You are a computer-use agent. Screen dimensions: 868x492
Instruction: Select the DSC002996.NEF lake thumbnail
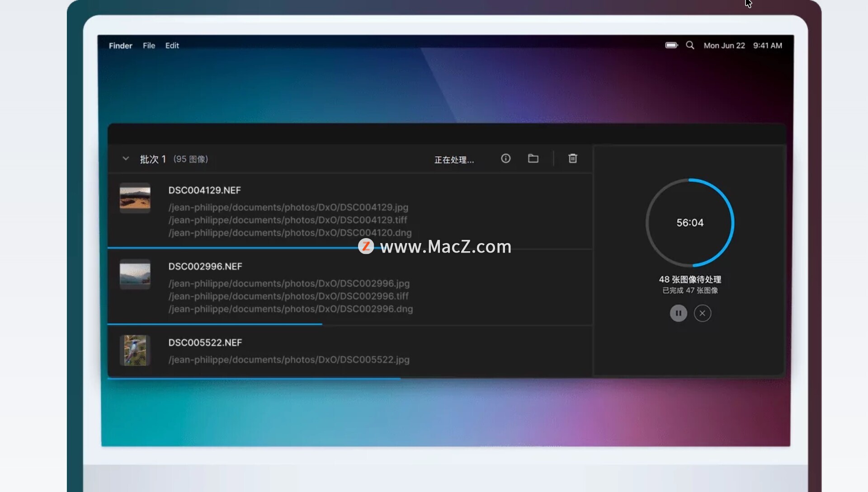point(135,274)
